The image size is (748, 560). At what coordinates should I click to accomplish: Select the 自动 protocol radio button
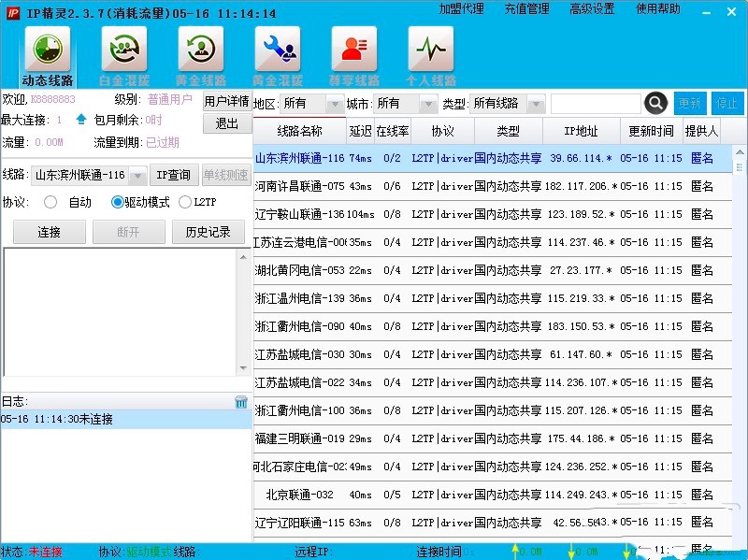50,202
